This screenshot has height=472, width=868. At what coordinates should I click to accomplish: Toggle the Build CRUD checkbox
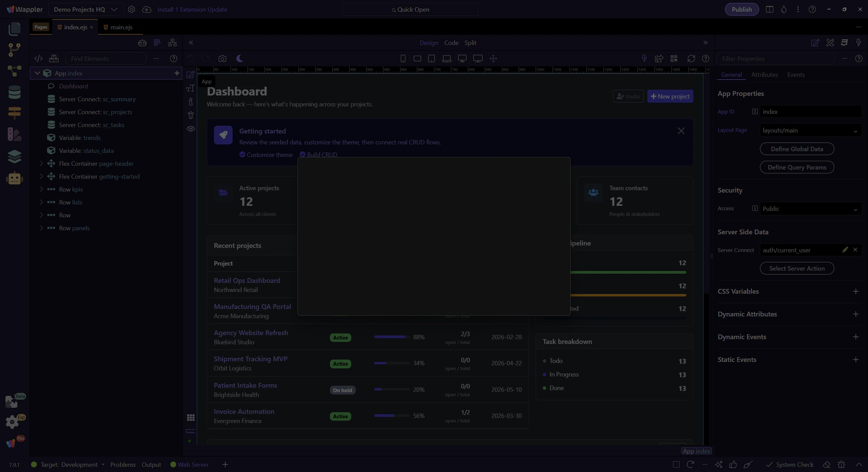coord(302,155)
